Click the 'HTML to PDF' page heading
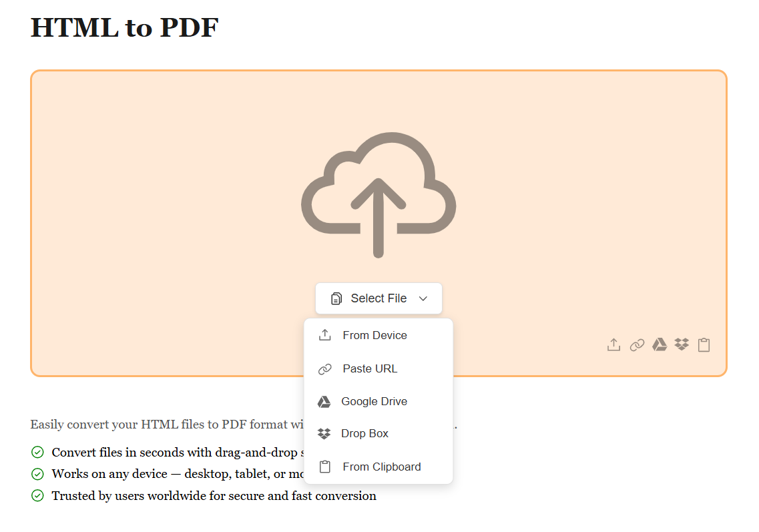 (x=125, y=27)
